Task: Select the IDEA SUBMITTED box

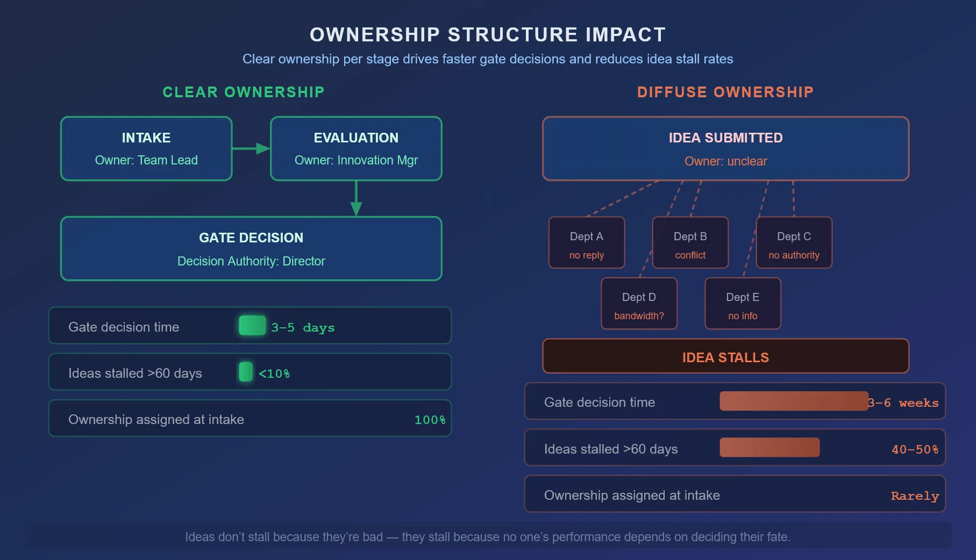Action: point(726,149)
